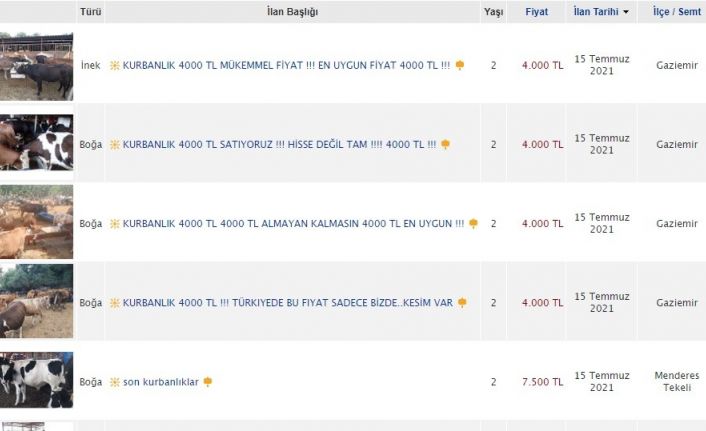Viewport: 706px width, 431px height.
Task: Click the Yaşı column header
Action: 493,12
